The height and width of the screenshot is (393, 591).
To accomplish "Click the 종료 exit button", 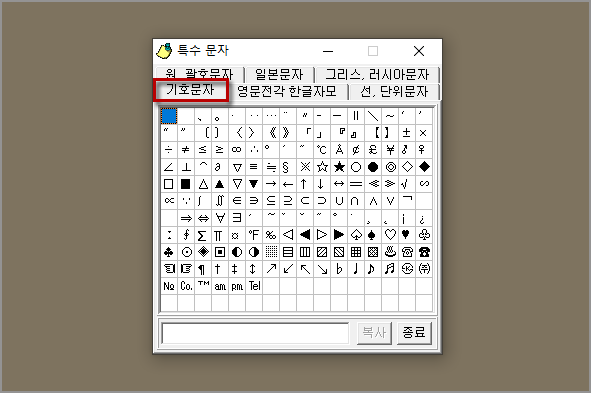I will [x=414, y=333].
